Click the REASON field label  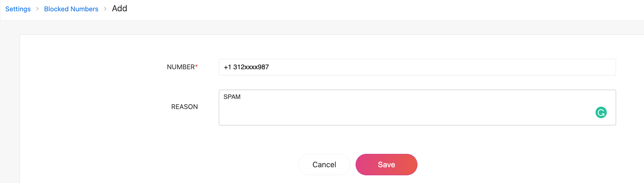[184, 107]
